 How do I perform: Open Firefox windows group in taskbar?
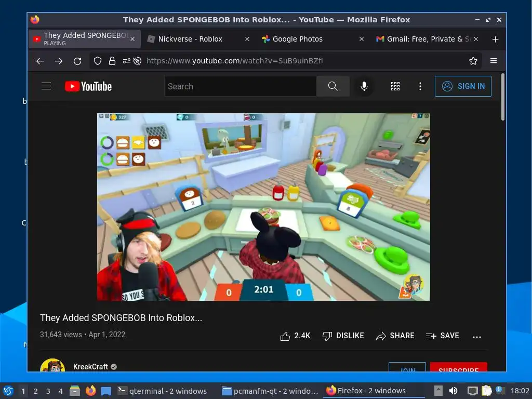tap(374, 391)
